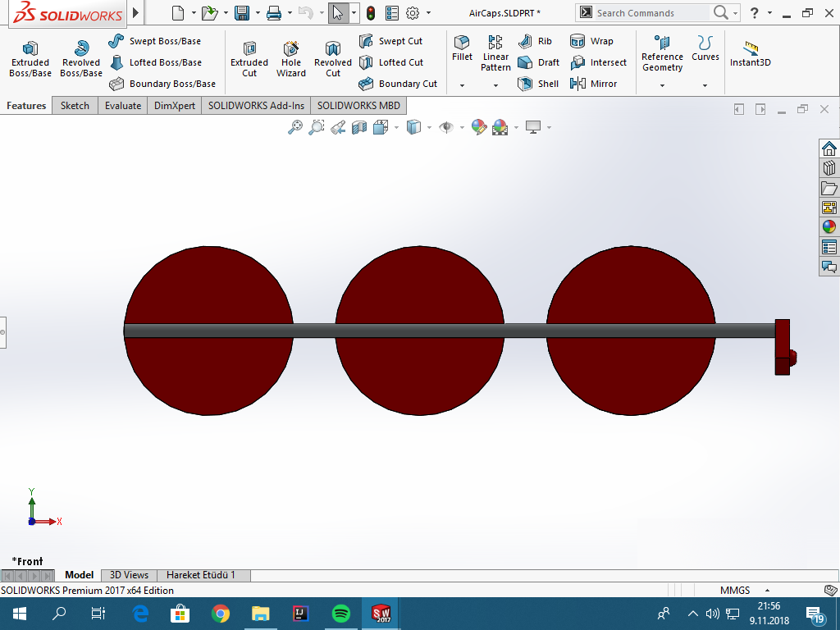The width and height of the screenshot is (840, 630).
Task: Click the Zoom to Area icon
Action: [x=316, y=127]
